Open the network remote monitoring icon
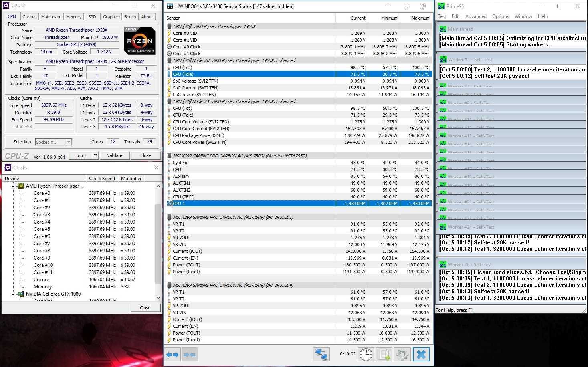 tap(321, 355)
